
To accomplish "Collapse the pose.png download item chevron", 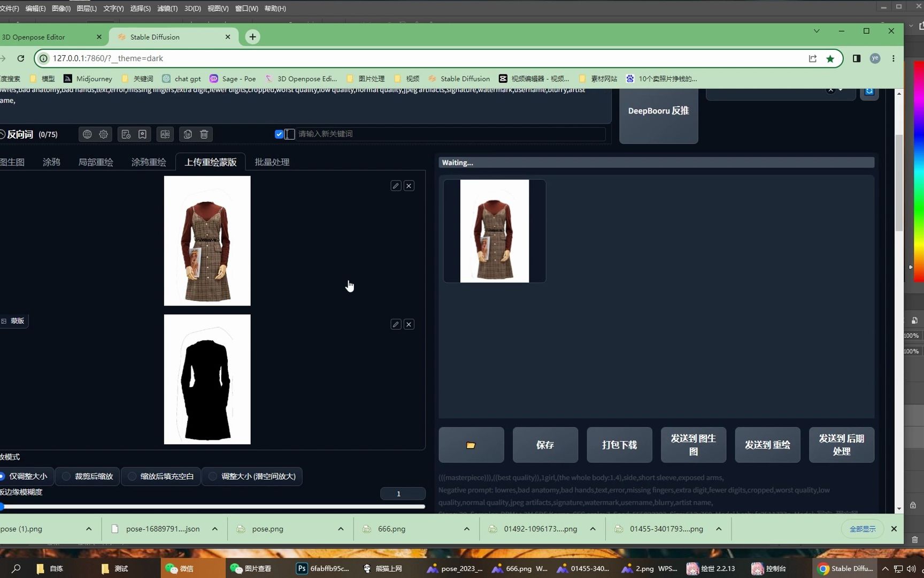I will click(340, 529).
